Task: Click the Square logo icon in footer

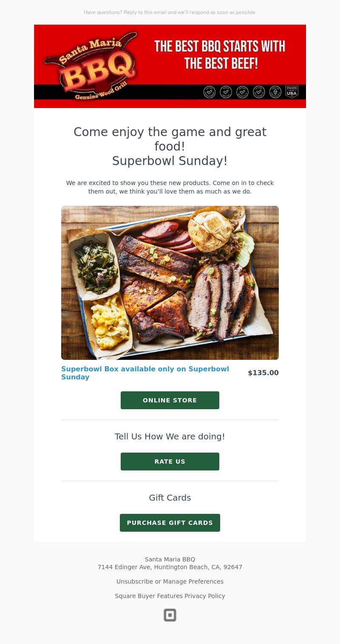Action: click(x=170, y=615)
